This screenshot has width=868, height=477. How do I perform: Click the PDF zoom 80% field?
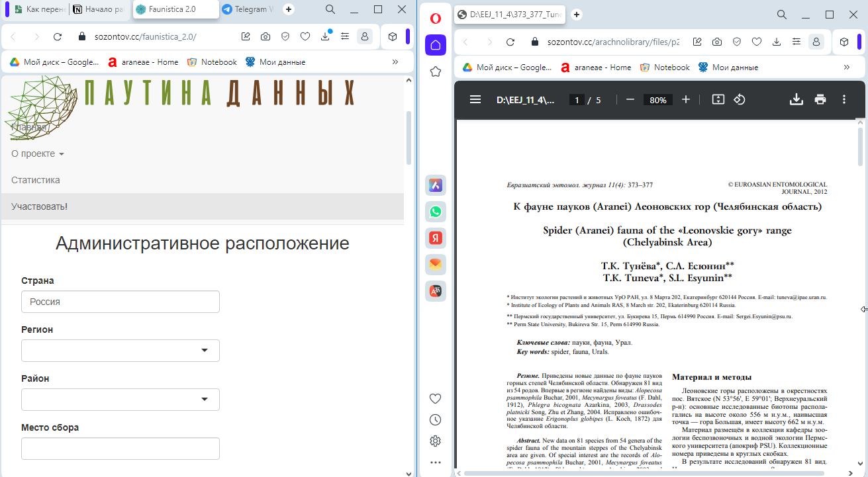click(658, 100)
